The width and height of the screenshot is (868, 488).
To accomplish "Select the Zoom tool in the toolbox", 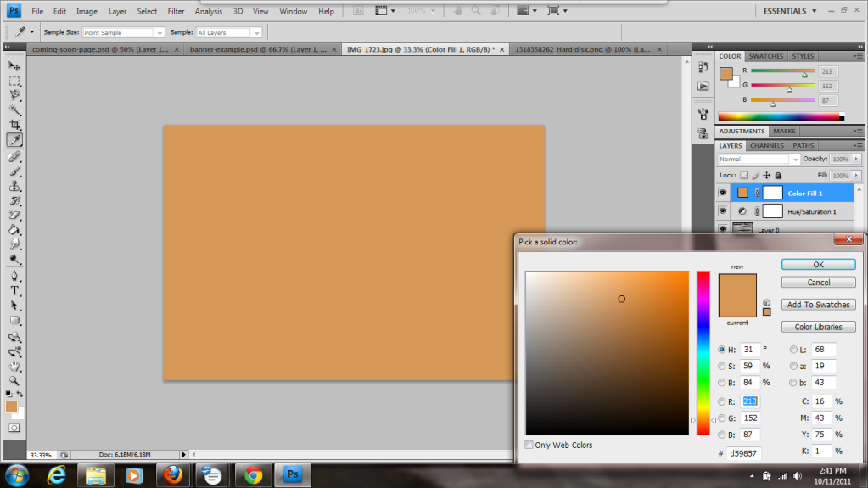I will [x=14, y=381].
